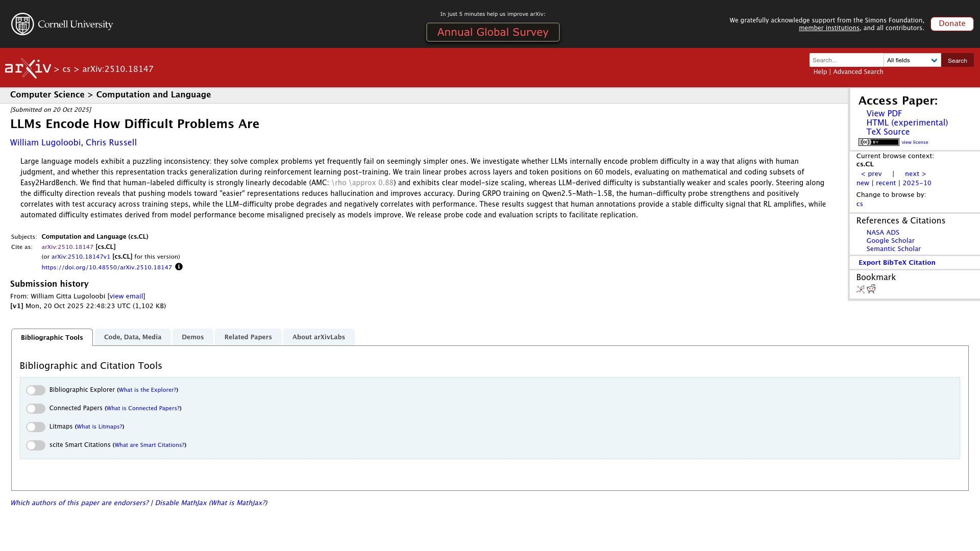Open the Annual Global Survey button
The width and height of the screenshot is (980, 551).
(x=493, y=32)
